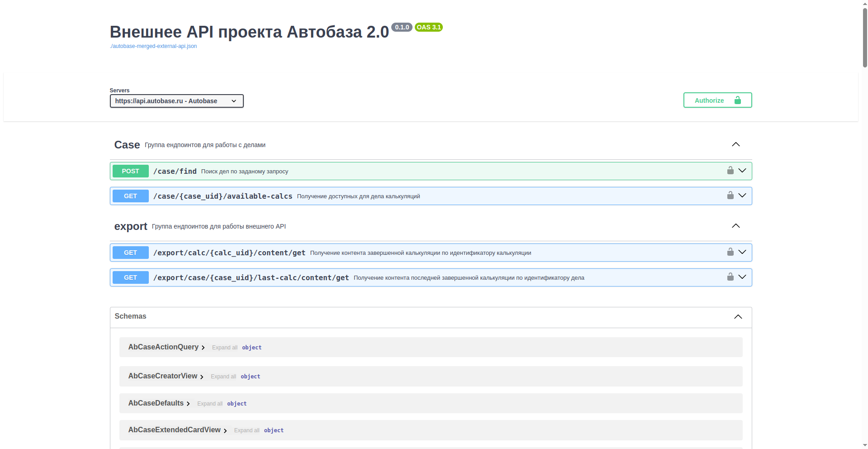The height and width of the screenshot is (449, 868).
Task: Click the OAS 3.1 badge
Action: click(429, 27)
